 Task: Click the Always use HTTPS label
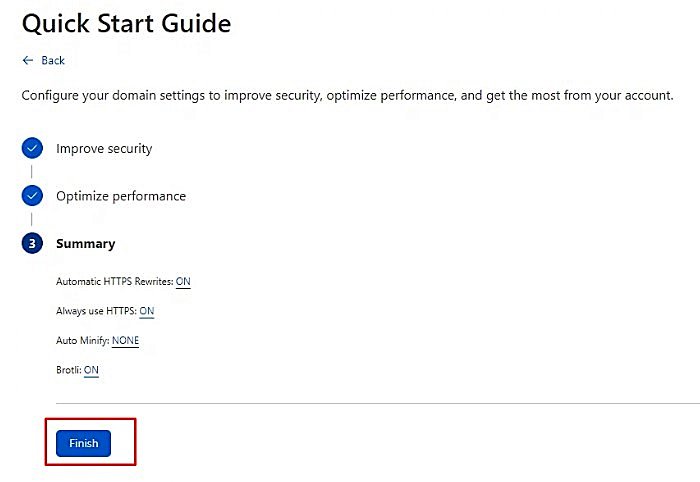(96, 311)
